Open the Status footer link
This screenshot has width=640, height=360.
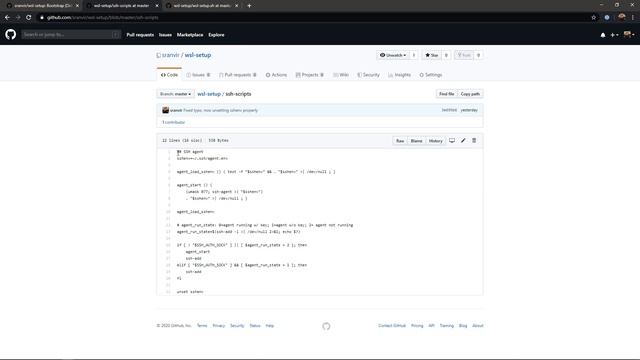[x=255, y=326]
